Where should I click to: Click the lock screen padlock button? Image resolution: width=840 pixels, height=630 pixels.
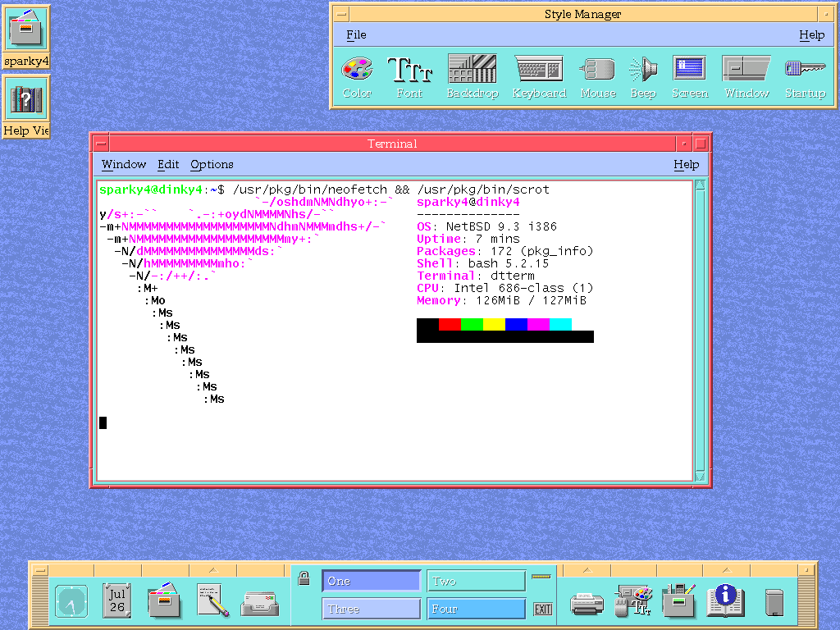pos(304,578)
